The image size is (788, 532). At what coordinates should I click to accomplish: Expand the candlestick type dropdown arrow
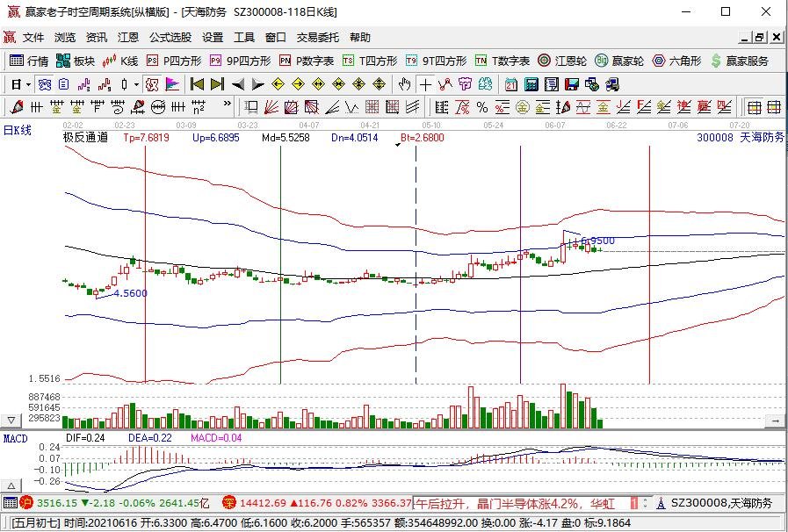coord(136,85)
